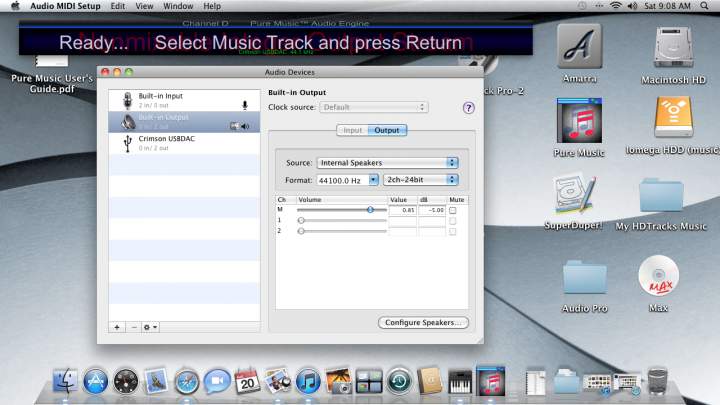Screen dimensions: 720x405
Task: Click menu bar clock Sat 9:08 AM
Action: 667,6
